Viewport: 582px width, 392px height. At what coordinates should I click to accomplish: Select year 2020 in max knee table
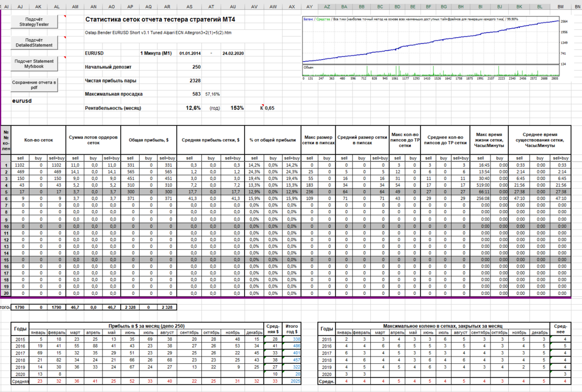(x=327, y=375)
